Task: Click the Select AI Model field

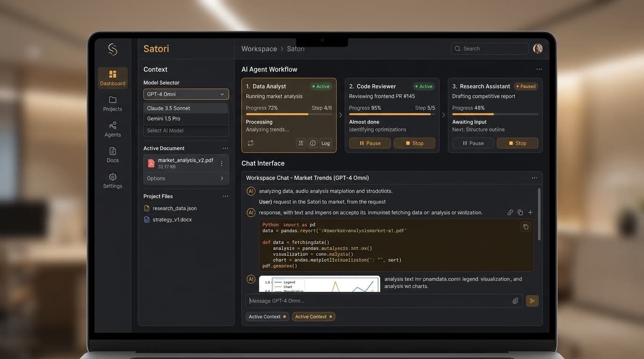Action: (186, 131)
